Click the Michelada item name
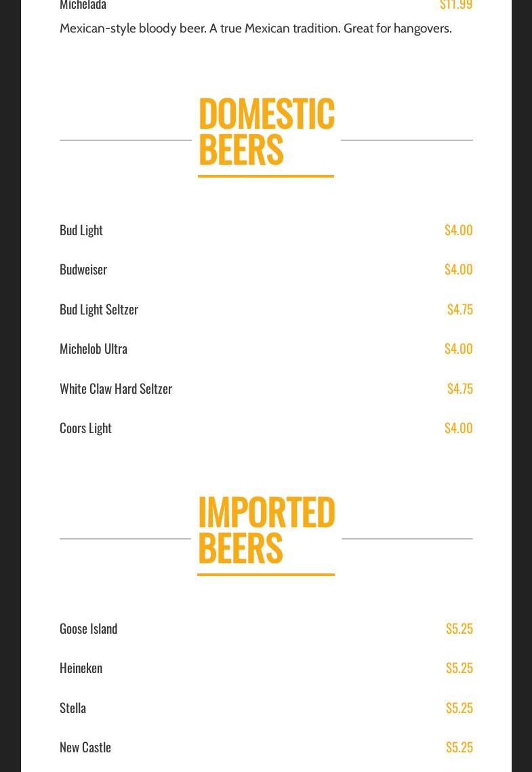The width and height of the screenshot is (532, 772). [x=83, y=5]
